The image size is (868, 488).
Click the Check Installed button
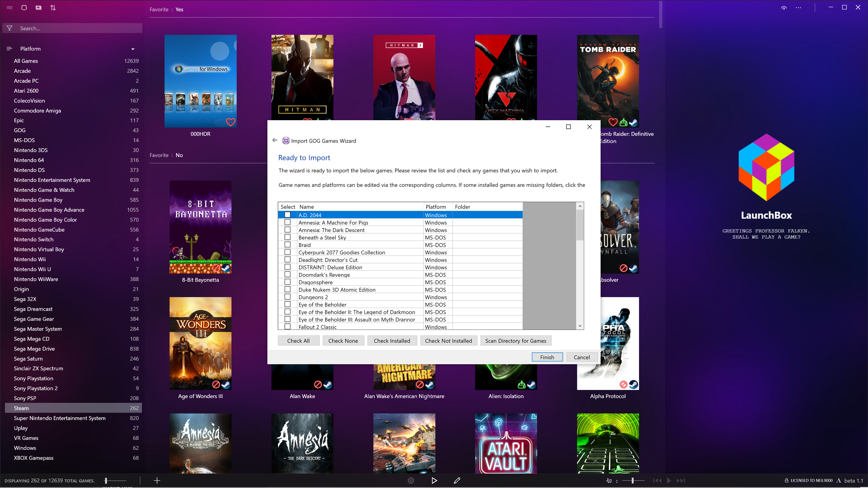392,340
